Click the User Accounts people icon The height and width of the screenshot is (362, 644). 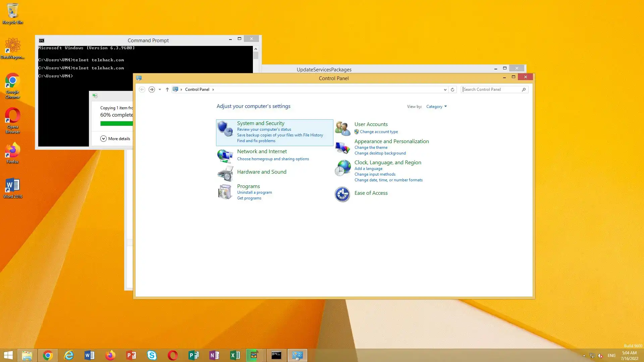(x=342, y=128)
